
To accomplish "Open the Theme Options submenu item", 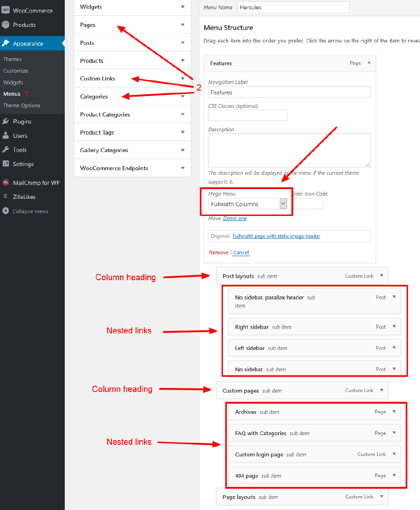I will (x=21, y=105).
